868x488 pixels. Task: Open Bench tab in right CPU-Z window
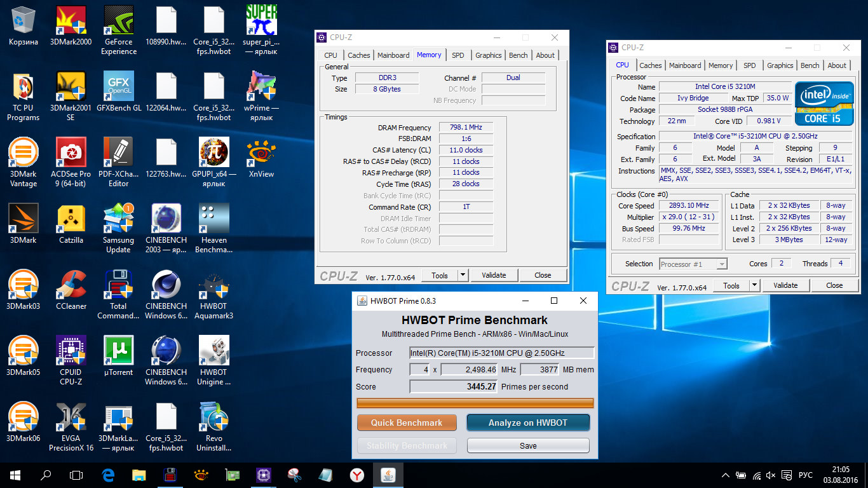pos(810,65)
